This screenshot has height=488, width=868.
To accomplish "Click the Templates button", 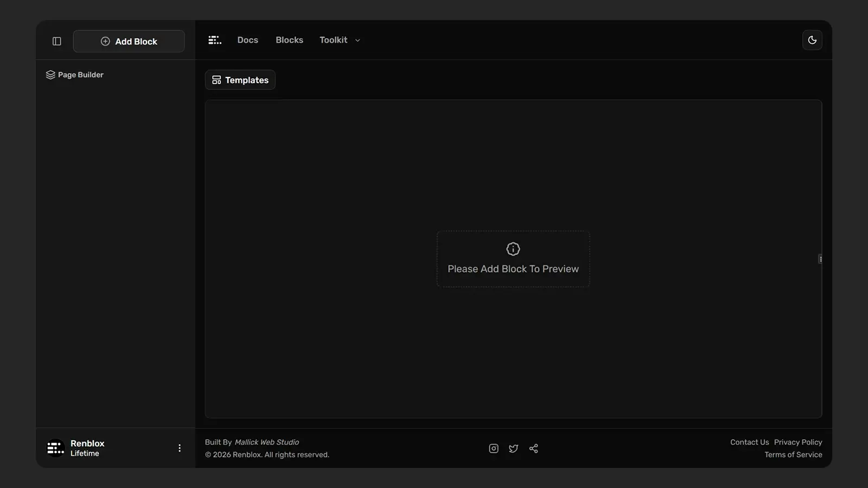I will click(240, 80).
